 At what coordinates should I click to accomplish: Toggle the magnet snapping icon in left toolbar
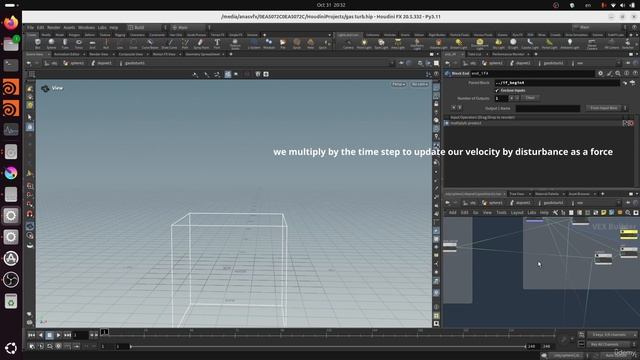click(29, 213)
